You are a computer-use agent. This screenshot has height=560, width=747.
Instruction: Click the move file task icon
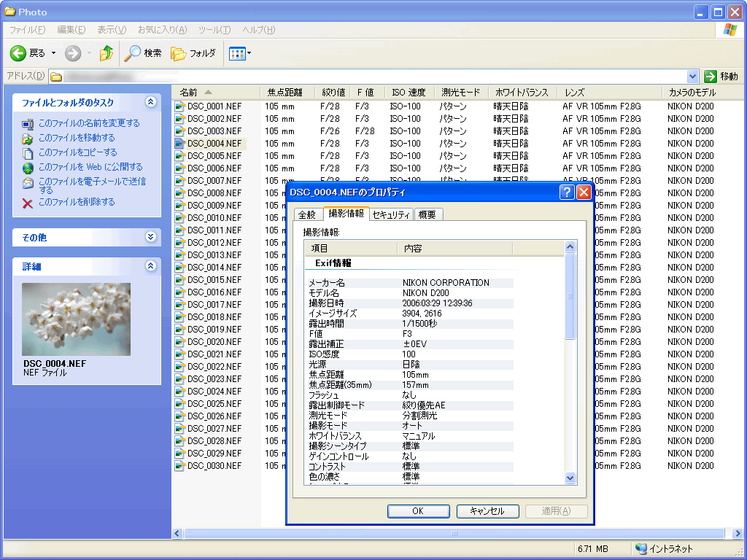point(28,139)
